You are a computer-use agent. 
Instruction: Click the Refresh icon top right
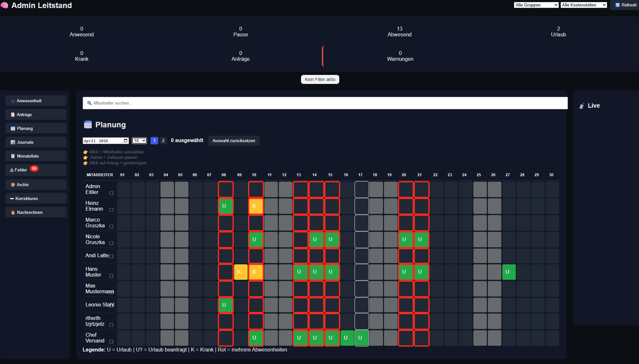[x=617, y=5]
